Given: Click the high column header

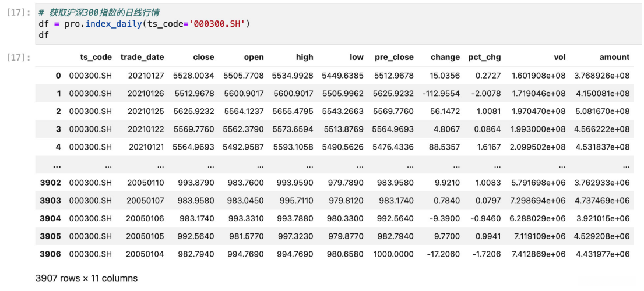Looking at the screenshot, I should tap(304, 57).
